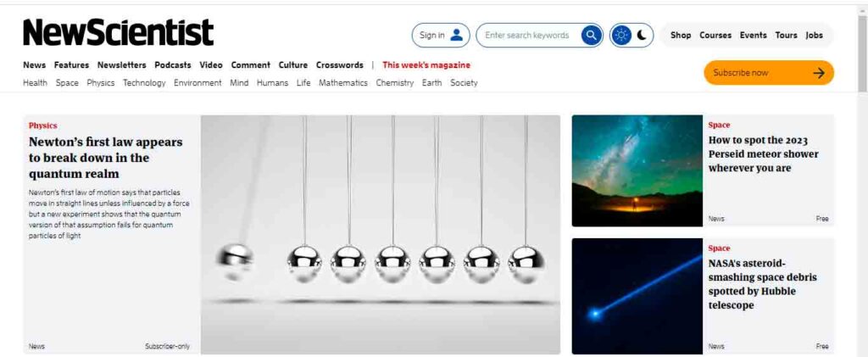Click the user profile icon in Sign in
868x357 pixels.
(456, 36)
